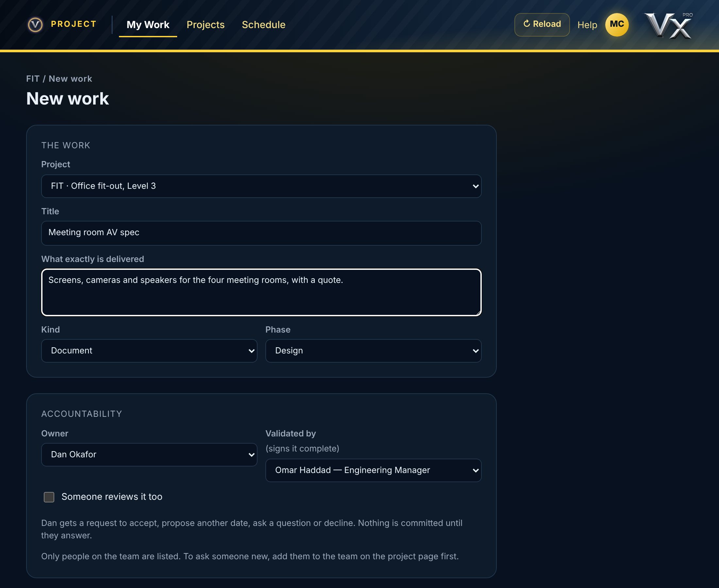Click into the Title input field
The image size is (719, 588).
click(261, 233)
